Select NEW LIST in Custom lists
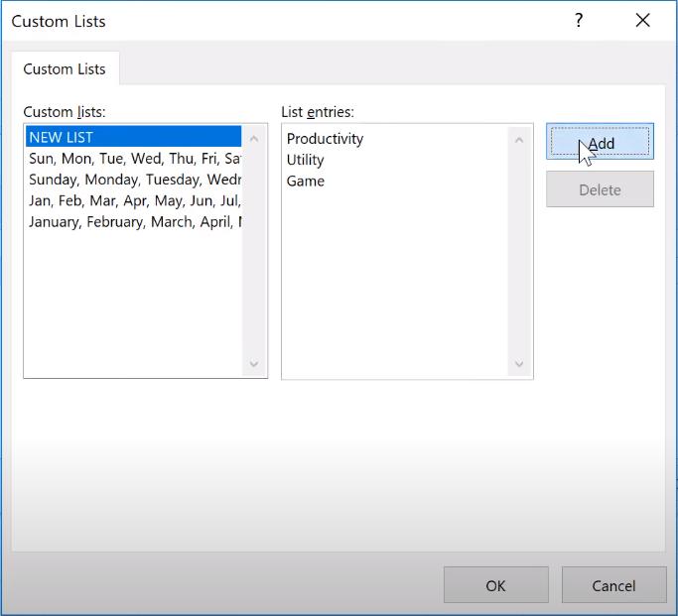The image size is (678, 616). (62, 137)
